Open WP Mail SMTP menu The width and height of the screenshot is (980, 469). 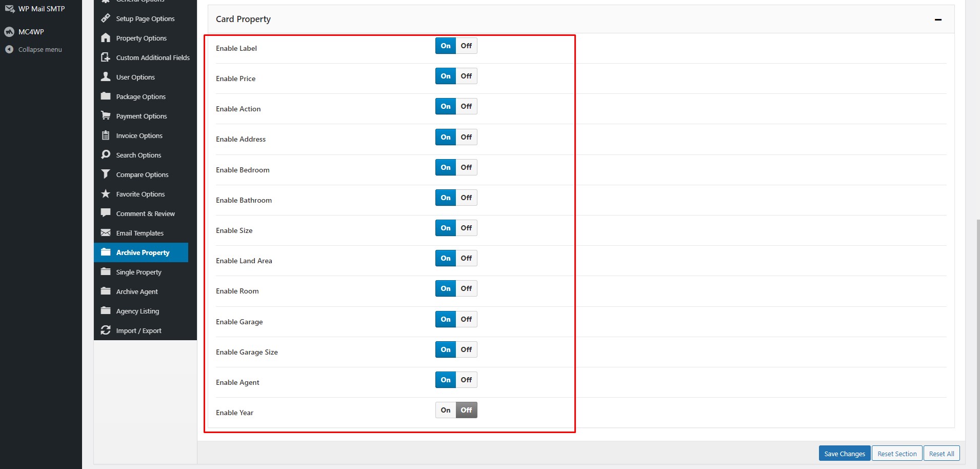[x=41, y=9]
